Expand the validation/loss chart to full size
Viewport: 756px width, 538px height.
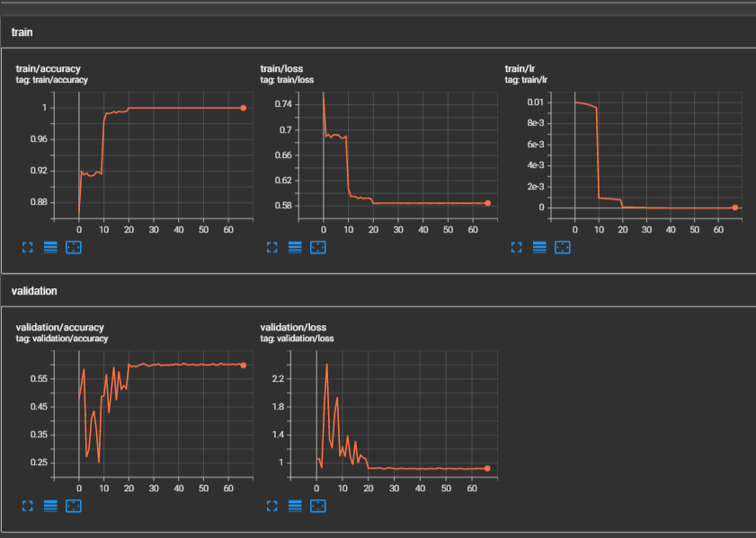[271, 507]
